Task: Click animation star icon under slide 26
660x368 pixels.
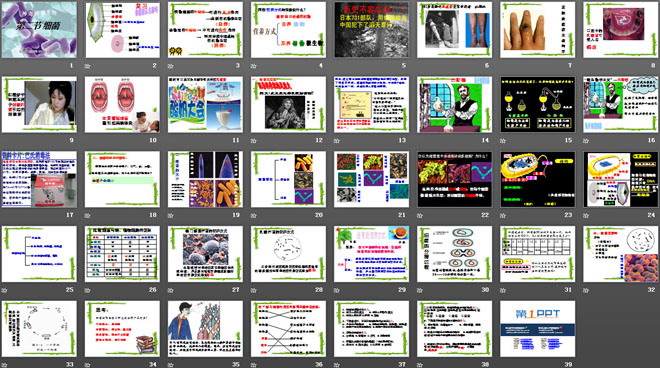Action: (88, 291)
